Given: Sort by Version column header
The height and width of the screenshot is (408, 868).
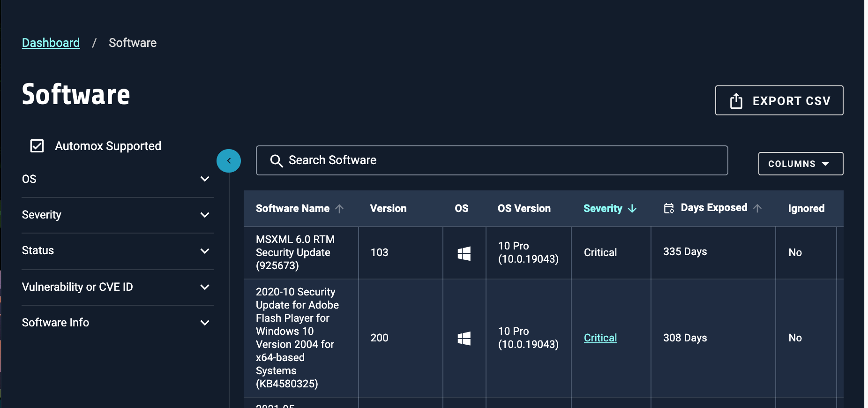Looking at the screenshot, I should click(388, 208).
